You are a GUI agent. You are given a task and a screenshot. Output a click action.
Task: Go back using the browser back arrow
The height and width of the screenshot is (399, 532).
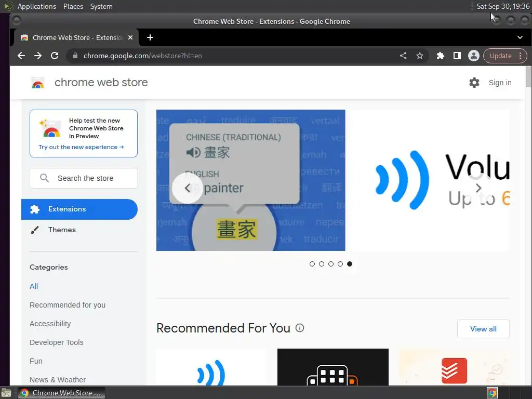coord(21,56)
